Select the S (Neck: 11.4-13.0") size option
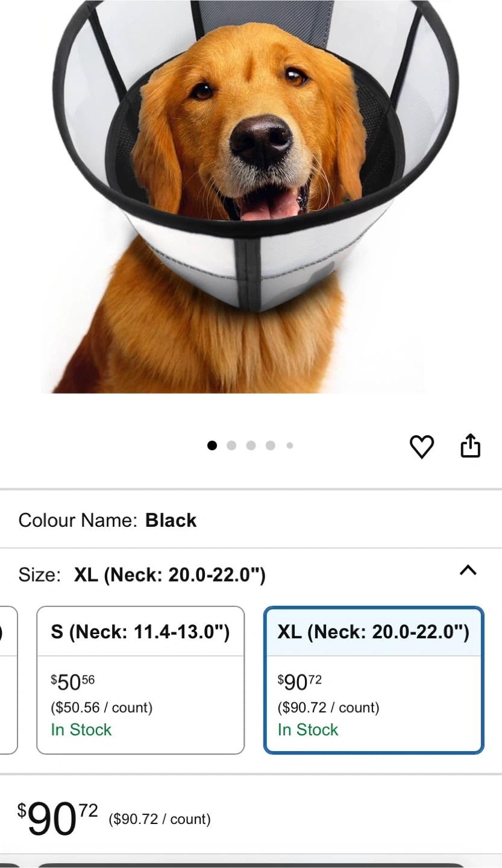 [x=140, y=680]
